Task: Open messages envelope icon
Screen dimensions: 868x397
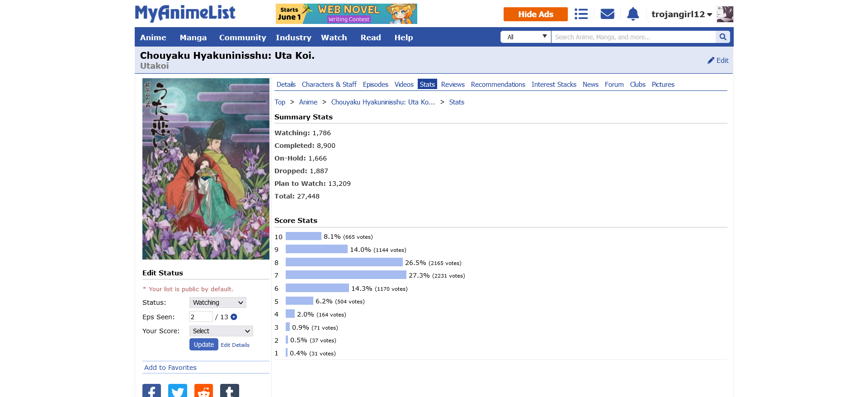Action: (607, 14)
